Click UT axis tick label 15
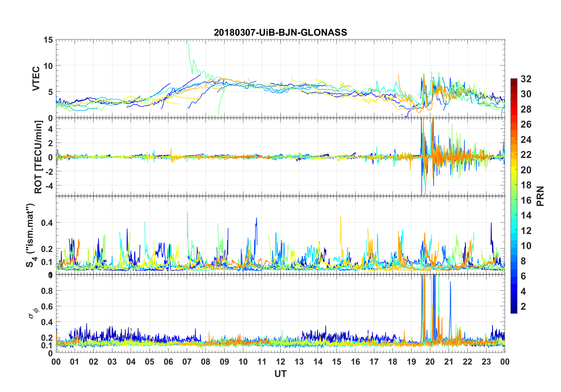The width and height of the screenshot is (561, 392). point(337,362)
